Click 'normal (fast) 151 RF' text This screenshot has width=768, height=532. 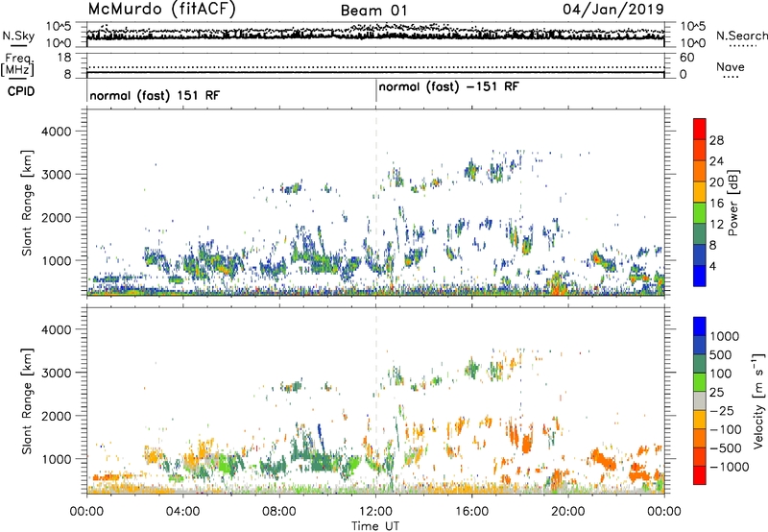click(155, 95)
